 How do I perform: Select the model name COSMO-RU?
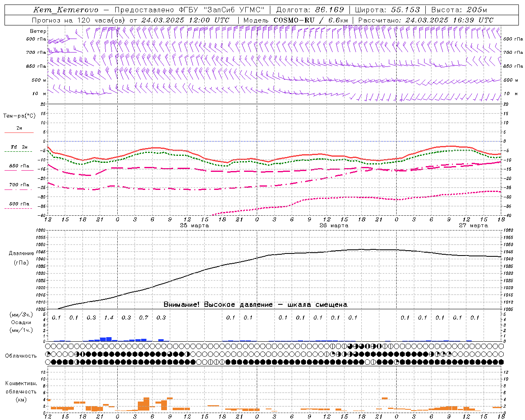pyautogui.click(x=294, y=20)
